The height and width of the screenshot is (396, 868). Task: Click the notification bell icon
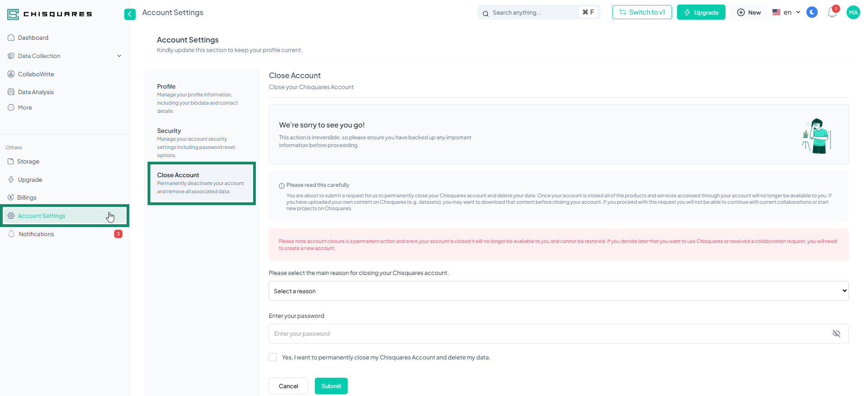[x=832, y=13]
